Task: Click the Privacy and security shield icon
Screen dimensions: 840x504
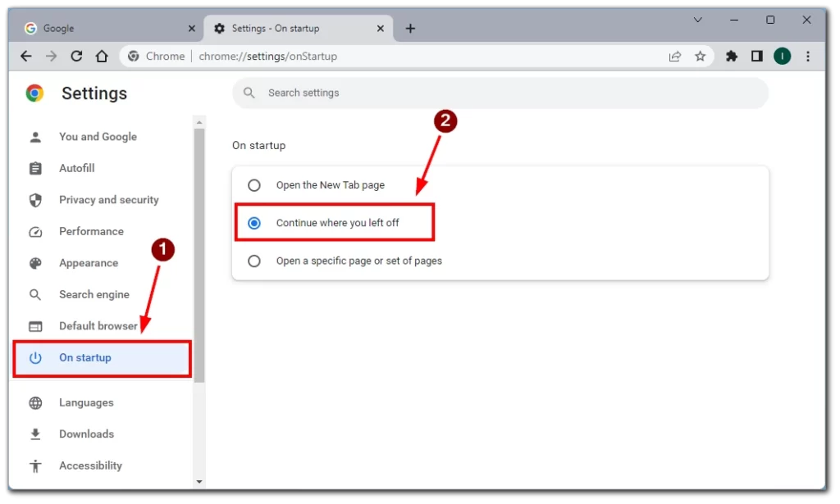Action: [35, 200]
